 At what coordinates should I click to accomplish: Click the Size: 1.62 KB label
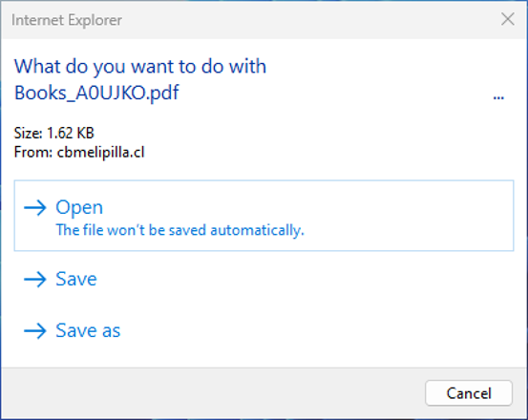point(53,133)
